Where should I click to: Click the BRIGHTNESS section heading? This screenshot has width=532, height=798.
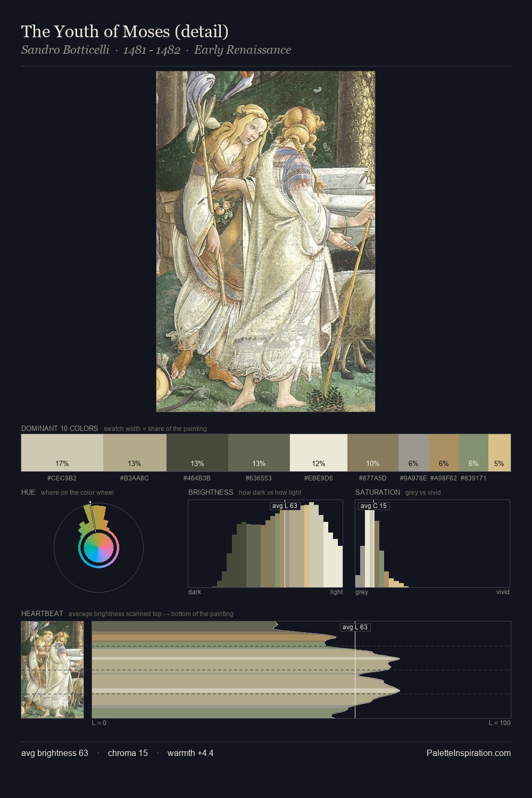[211, 492]
